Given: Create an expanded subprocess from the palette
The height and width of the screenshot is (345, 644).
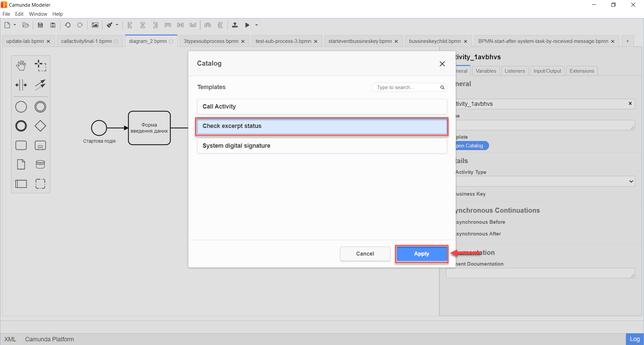Looking at the screenshot, I should pyautogui.click(x=40, y=145).
